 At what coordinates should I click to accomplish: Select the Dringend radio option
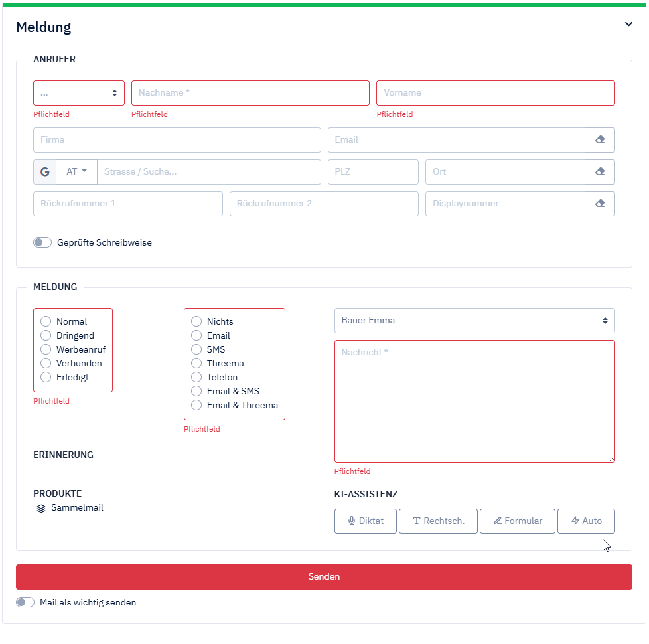(46, 336)
